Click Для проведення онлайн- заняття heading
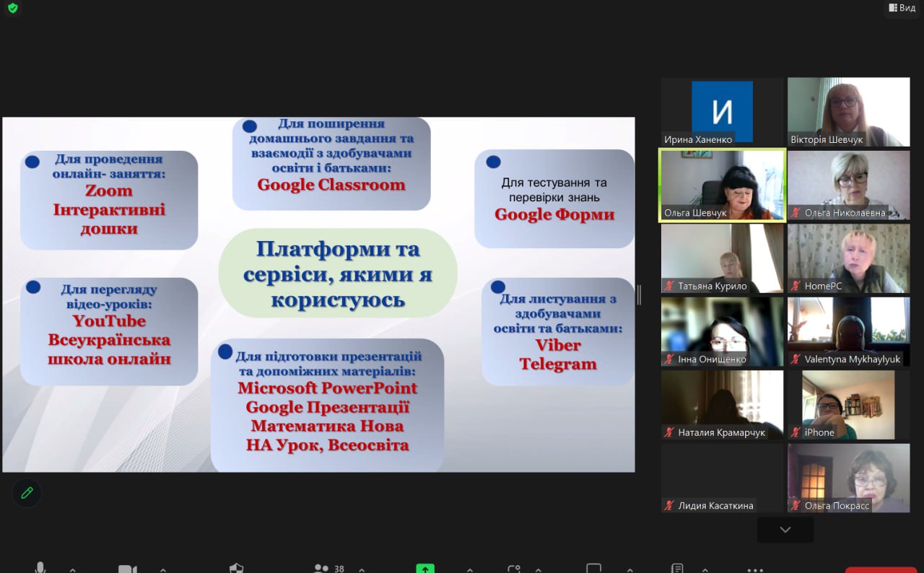Screen dimensions: 924x573 [x=109, y=166]
